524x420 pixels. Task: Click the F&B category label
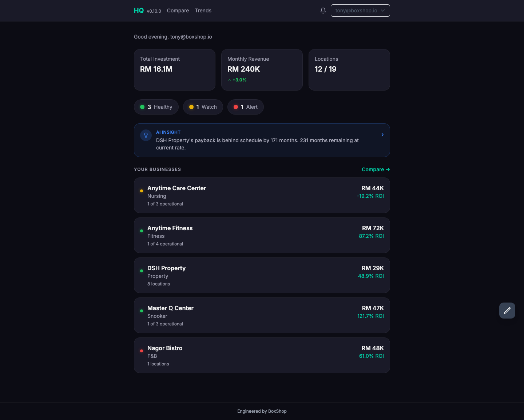(152, 356)
